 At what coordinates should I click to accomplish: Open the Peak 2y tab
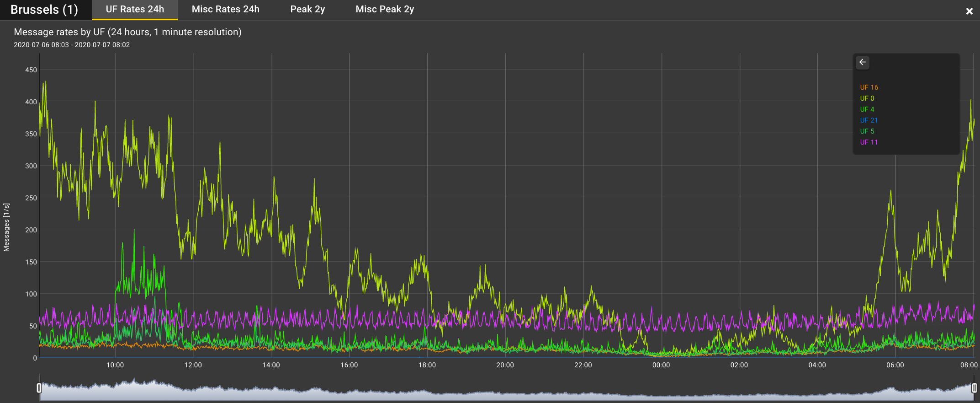point(307,10)
